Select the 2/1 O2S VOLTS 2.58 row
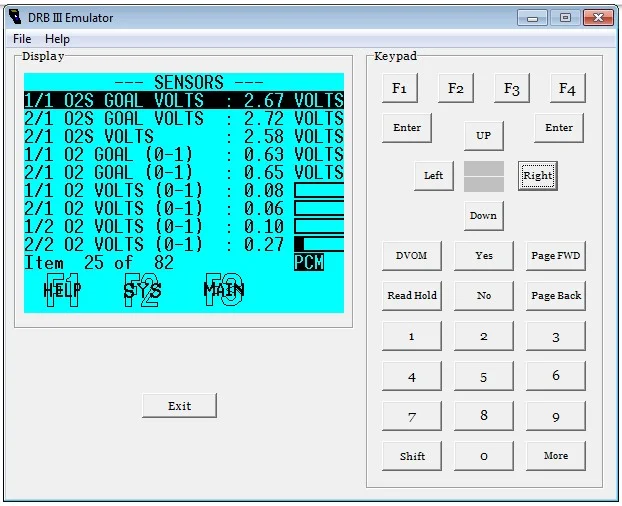 click(x=184, y=136)
